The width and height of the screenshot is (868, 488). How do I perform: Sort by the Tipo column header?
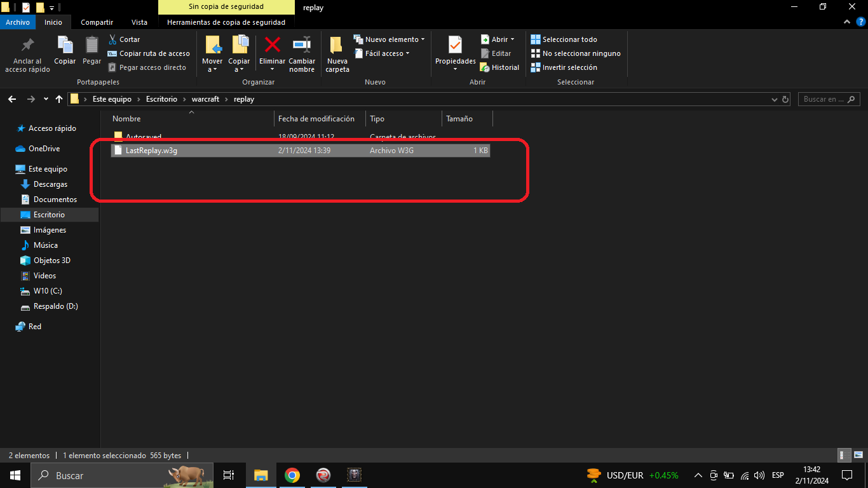click(404, 119)
